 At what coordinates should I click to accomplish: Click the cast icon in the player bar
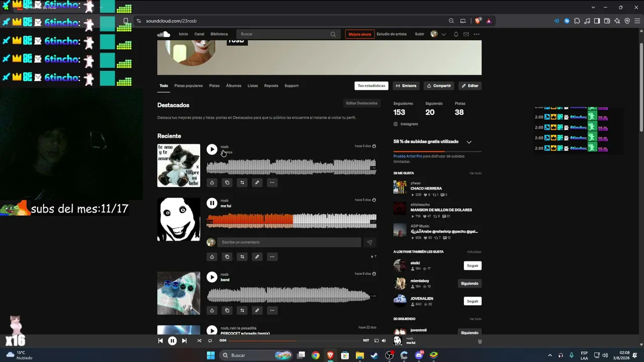(376, 341)
